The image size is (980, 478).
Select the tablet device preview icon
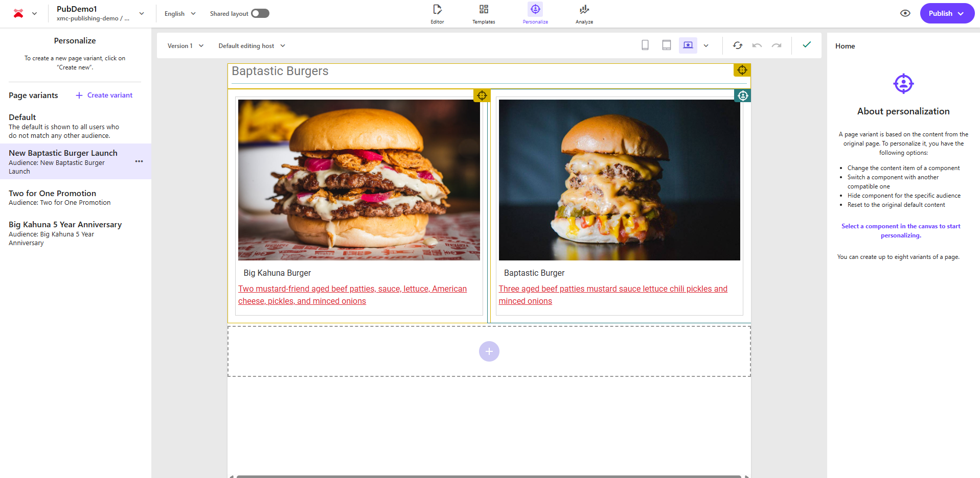(666, 45)
